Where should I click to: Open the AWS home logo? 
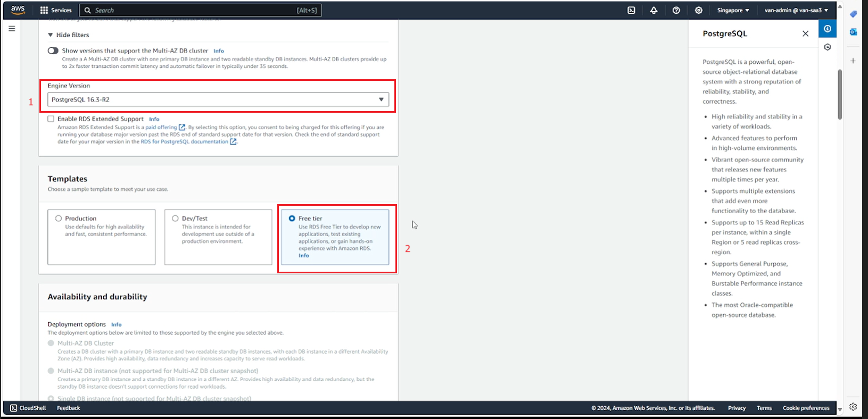(18, 10)
